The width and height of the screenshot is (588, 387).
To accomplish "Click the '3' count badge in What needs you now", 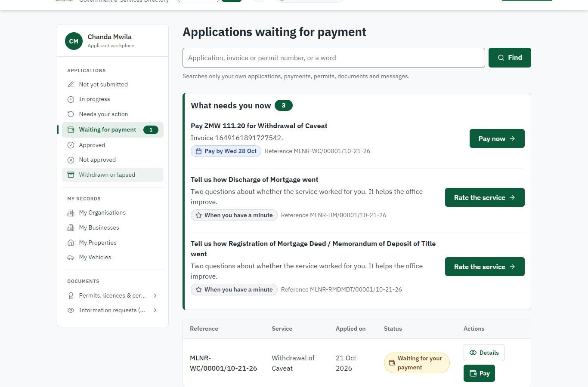I will coord(284,105).
